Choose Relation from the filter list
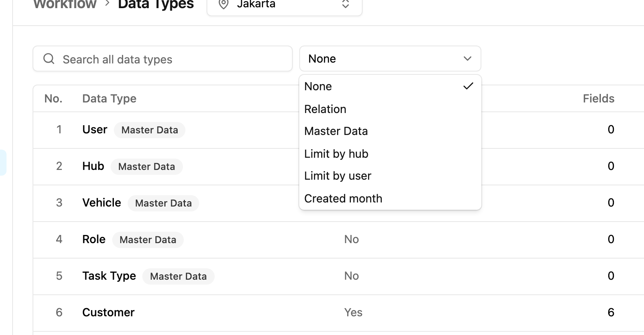This screenshot has height=335, width=644. coord(390,109)
